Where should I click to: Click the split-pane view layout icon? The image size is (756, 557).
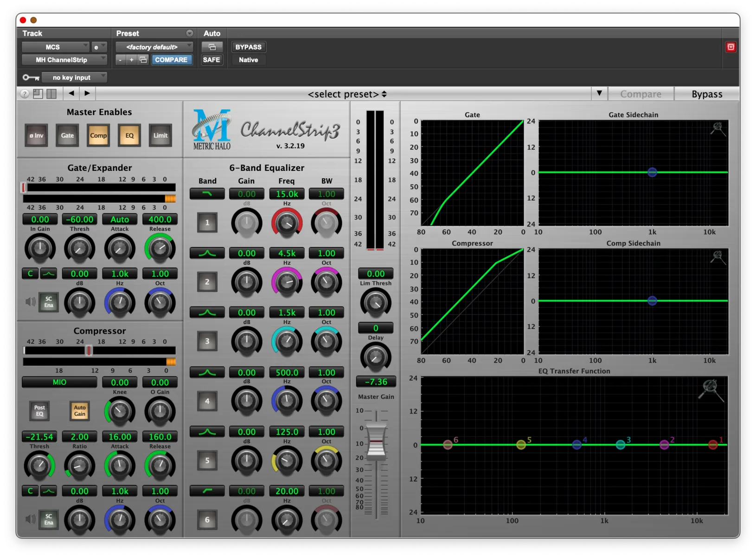pyautogui.click(x=51, y=94)
